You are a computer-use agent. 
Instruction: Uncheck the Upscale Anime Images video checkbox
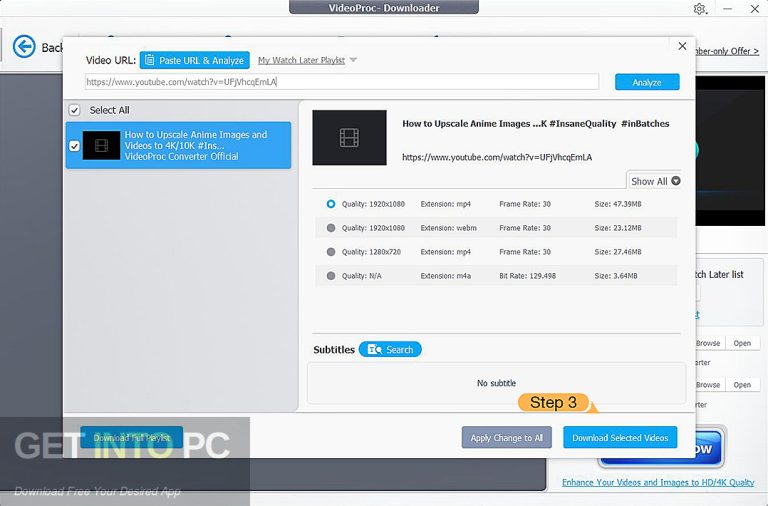click(x=74, y=146)
